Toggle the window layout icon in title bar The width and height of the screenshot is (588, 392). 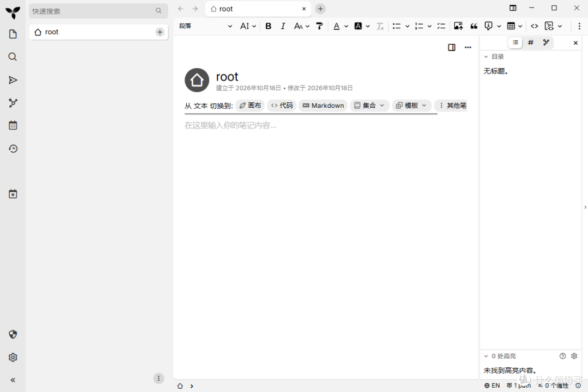coord(513,8)
